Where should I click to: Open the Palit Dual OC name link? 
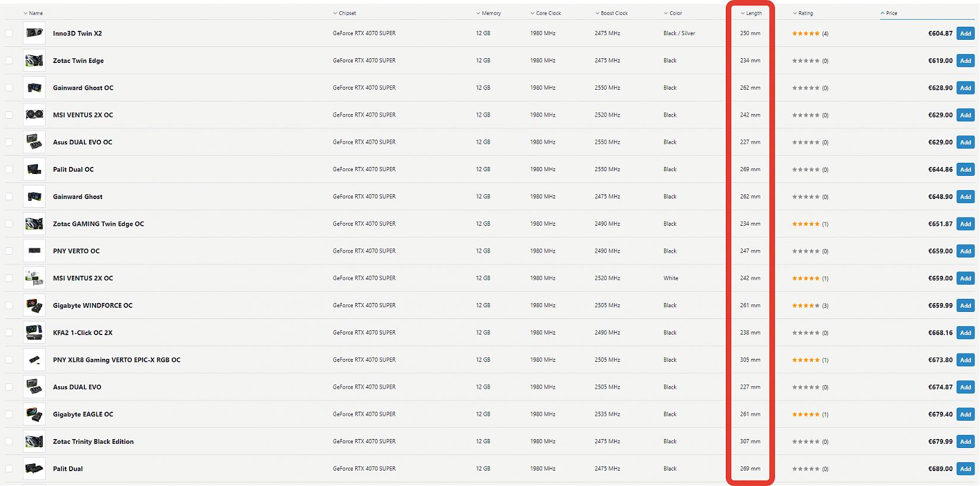(x=73, y=169)
